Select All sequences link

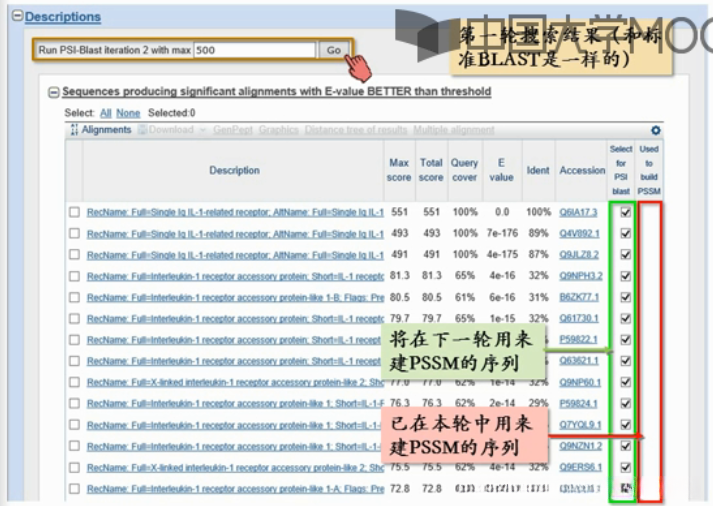click(x=106, y=113)
